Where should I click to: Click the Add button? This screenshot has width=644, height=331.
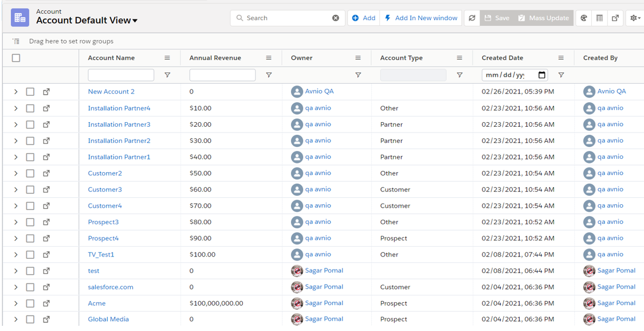click(364, 18)
